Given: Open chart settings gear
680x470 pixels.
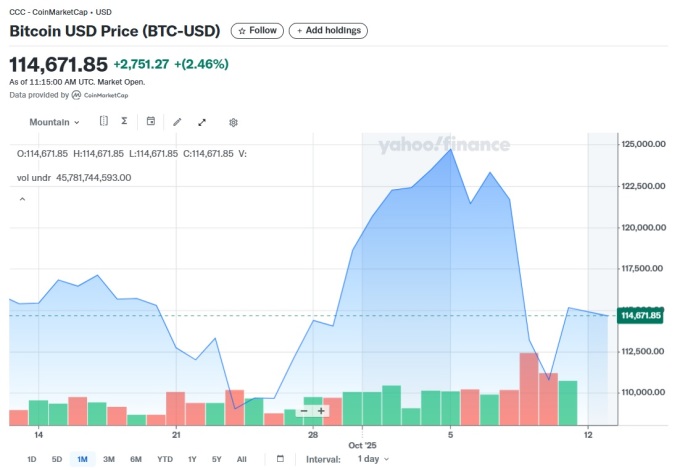Looking at the screenshot, I should pos(233,122).
